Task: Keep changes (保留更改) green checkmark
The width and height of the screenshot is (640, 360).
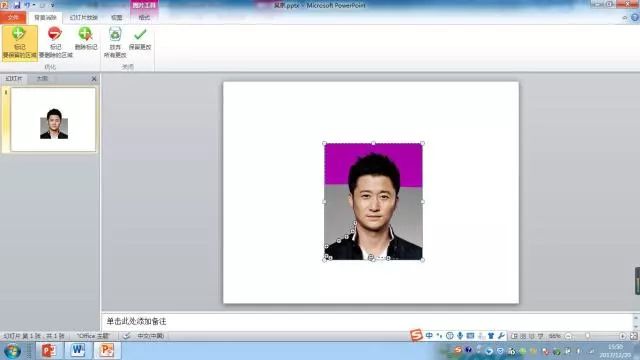Action: click(x=140, y=39)
